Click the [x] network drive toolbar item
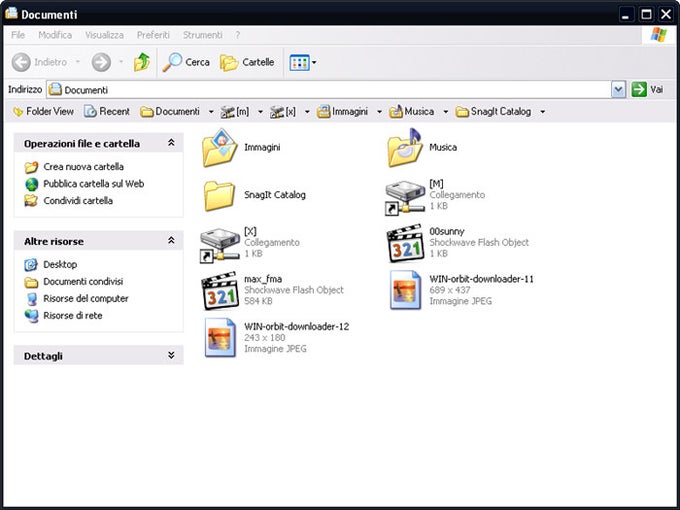The image size is (680, 510). [x=283, y=112]
